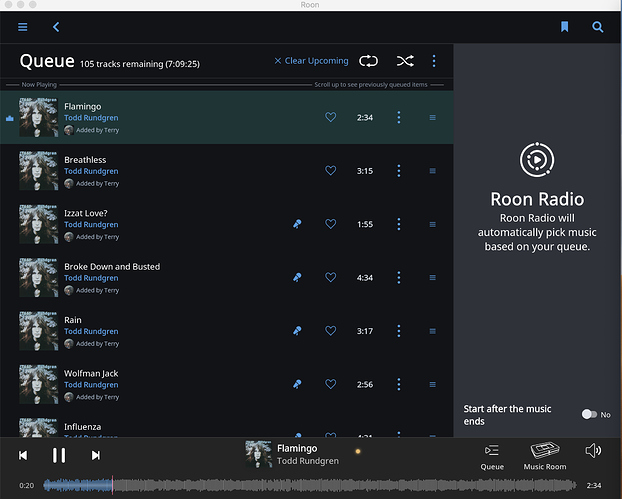622x499 pixels.
Task: Click the Rain row reorder handle
Action: click(432, 331)
